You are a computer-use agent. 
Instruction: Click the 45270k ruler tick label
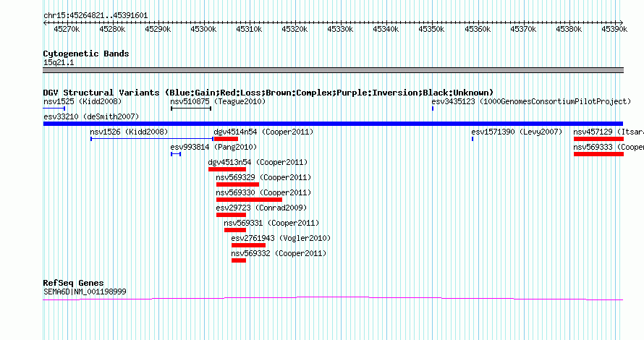coord(67,29)
